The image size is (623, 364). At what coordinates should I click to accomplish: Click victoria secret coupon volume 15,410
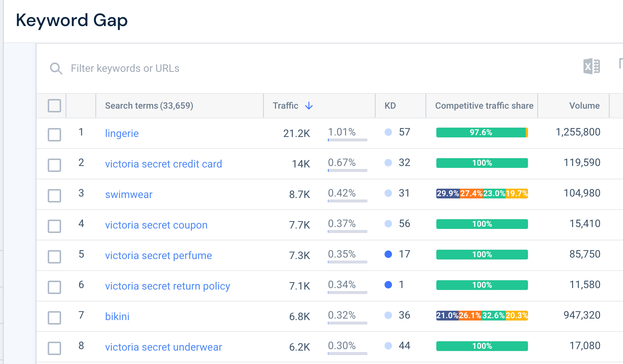585,224
